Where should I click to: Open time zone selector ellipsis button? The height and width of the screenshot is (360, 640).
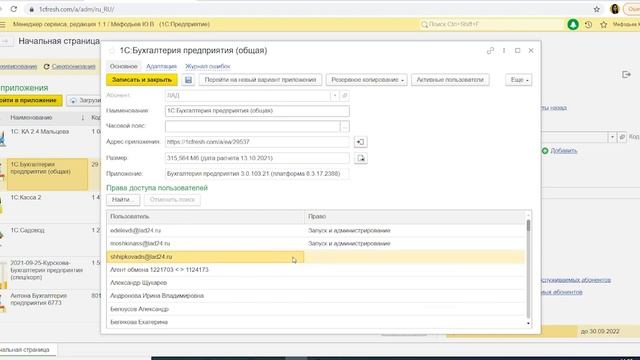344,127
